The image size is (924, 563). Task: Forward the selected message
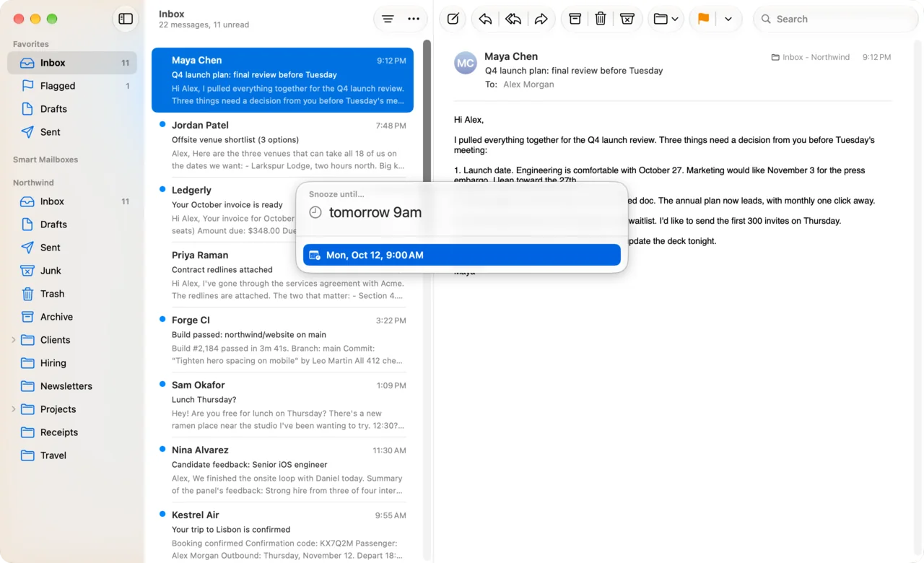[x=541, y=19]
